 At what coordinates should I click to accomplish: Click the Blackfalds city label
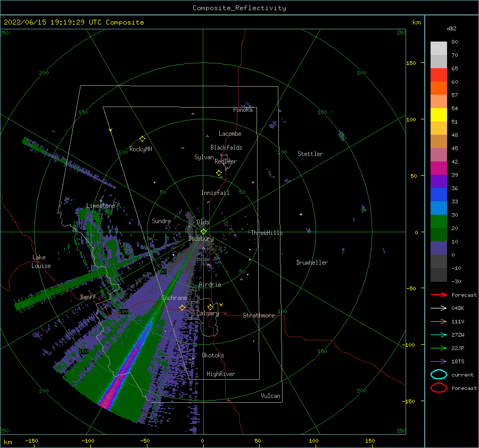pos(226,148)
